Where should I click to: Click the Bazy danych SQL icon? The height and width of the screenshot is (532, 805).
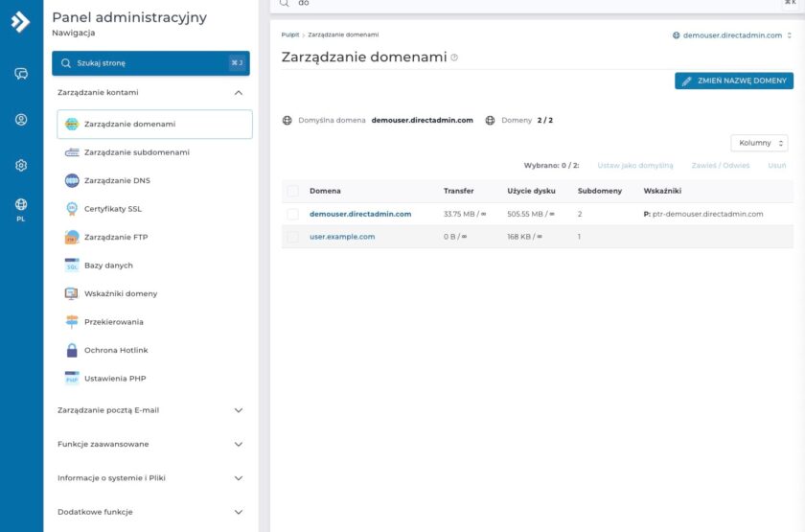[x=72, y=266]
